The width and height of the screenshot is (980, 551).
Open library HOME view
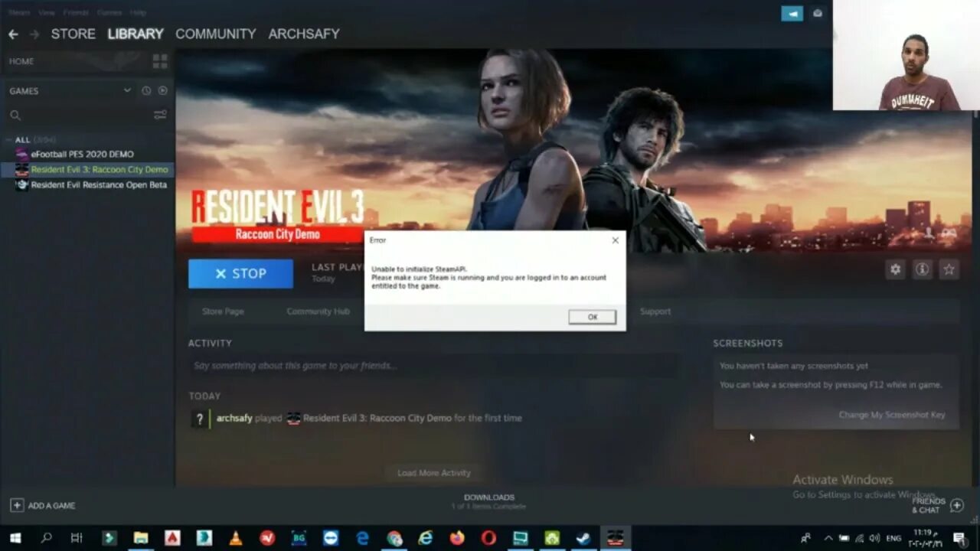point(21,61)
